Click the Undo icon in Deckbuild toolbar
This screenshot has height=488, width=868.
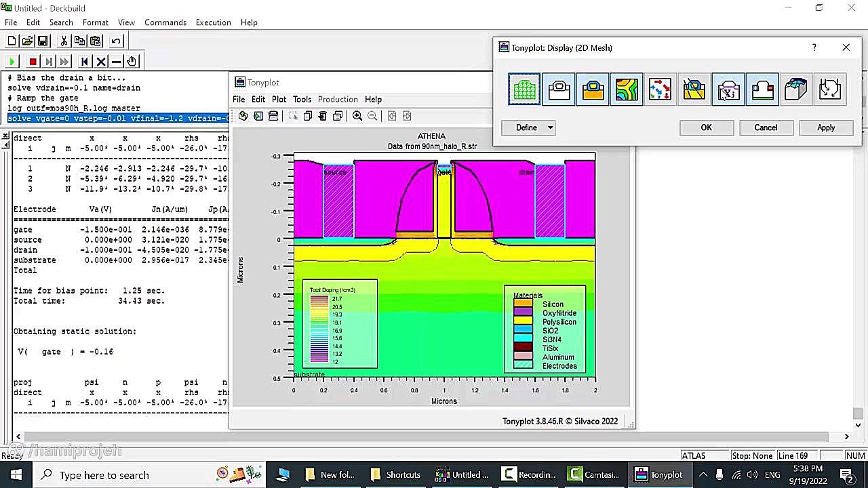click(116, 41)
